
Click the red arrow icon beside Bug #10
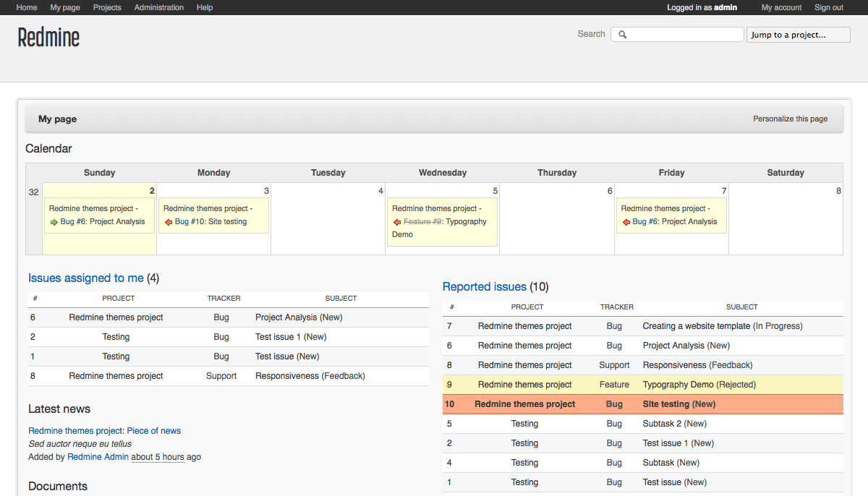click(169, 222)
